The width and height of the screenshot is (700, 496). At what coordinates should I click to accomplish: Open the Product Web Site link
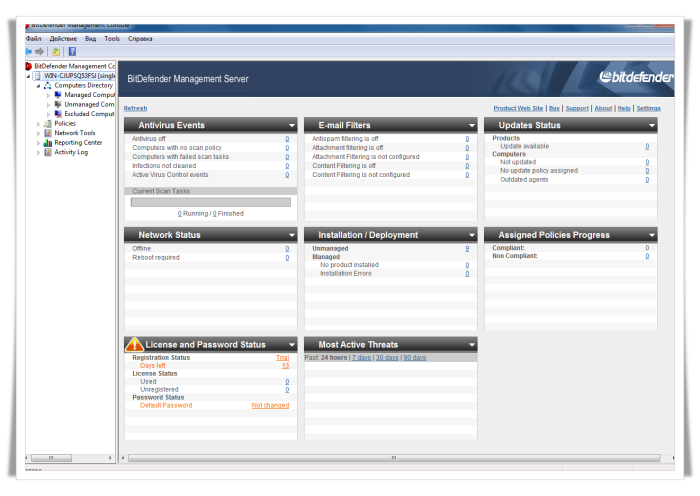coord(518,108)
